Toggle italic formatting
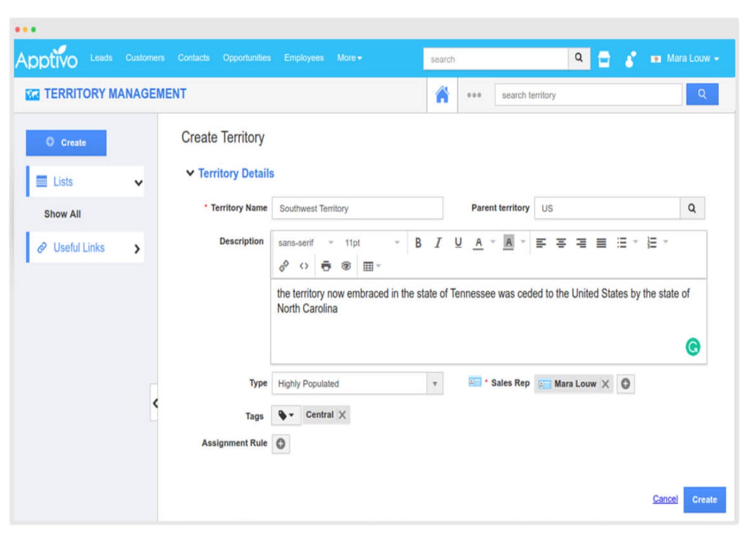756x540 pixels. (x=438, y=243)
